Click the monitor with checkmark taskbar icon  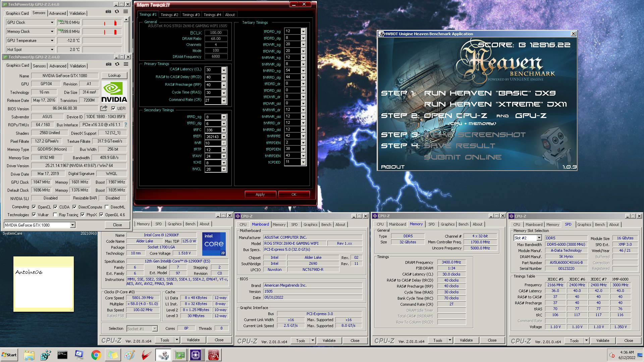coord(79,355)
